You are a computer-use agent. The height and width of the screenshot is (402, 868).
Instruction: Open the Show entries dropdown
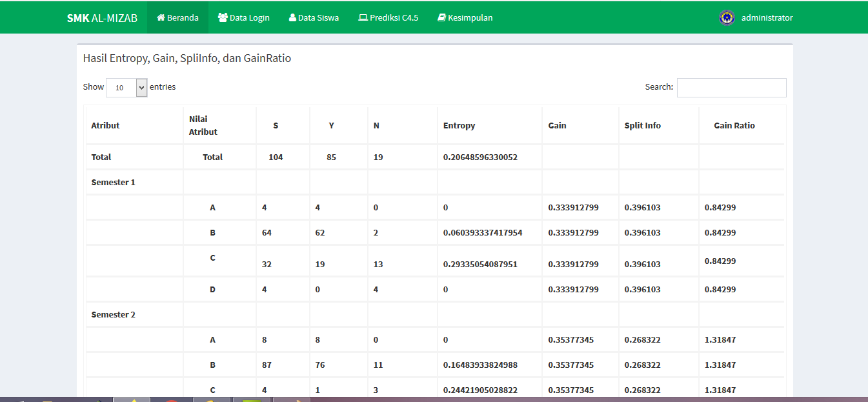click(x=126, y=87)
